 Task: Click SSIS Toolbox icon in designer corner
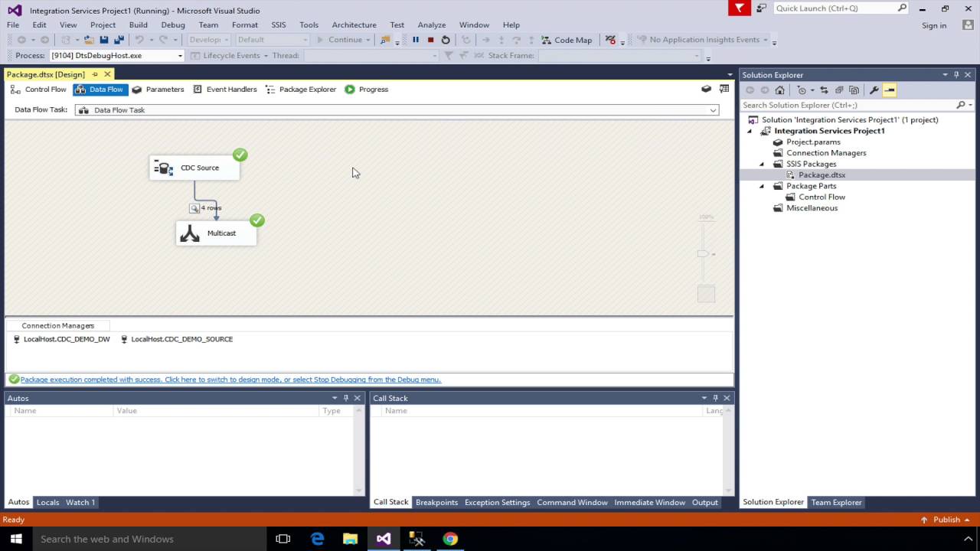pyautogui.click(x=707, y=90)
